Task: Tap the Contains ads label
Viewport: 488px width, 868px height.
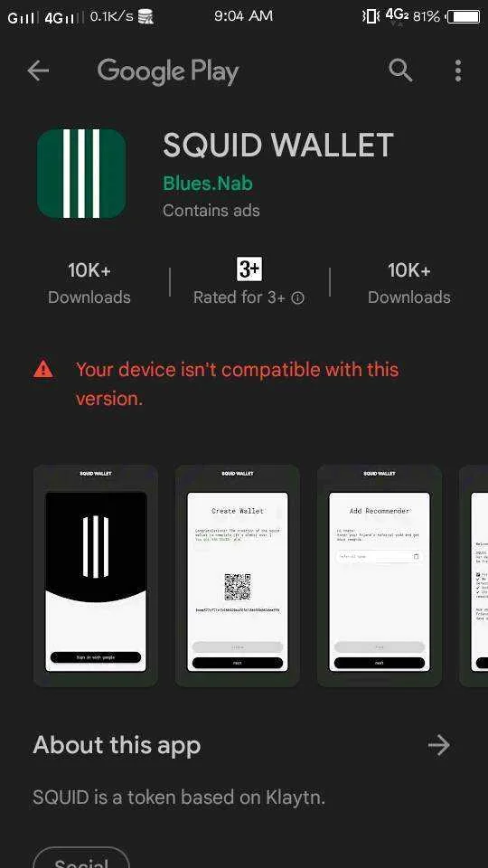Action: [x=211, y=211]
